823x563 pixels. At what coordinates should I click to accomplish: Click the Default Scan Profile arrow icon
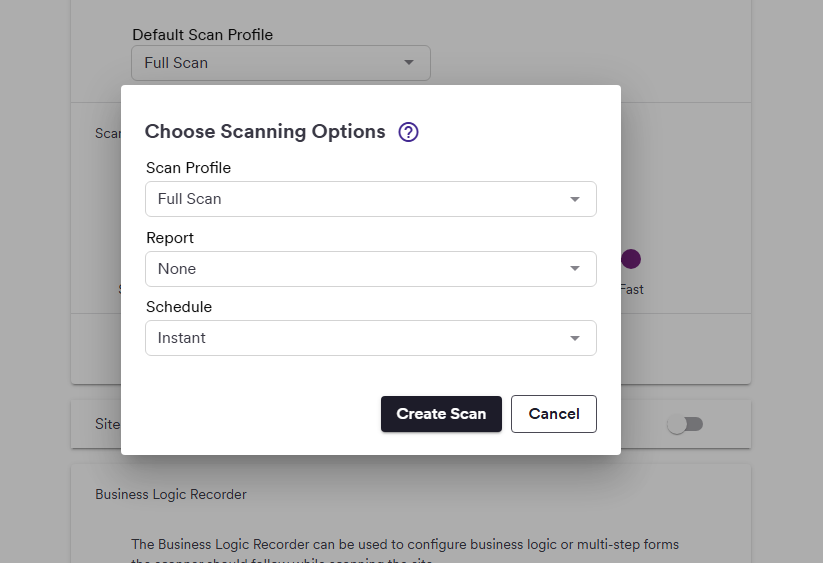coord(408,63)
